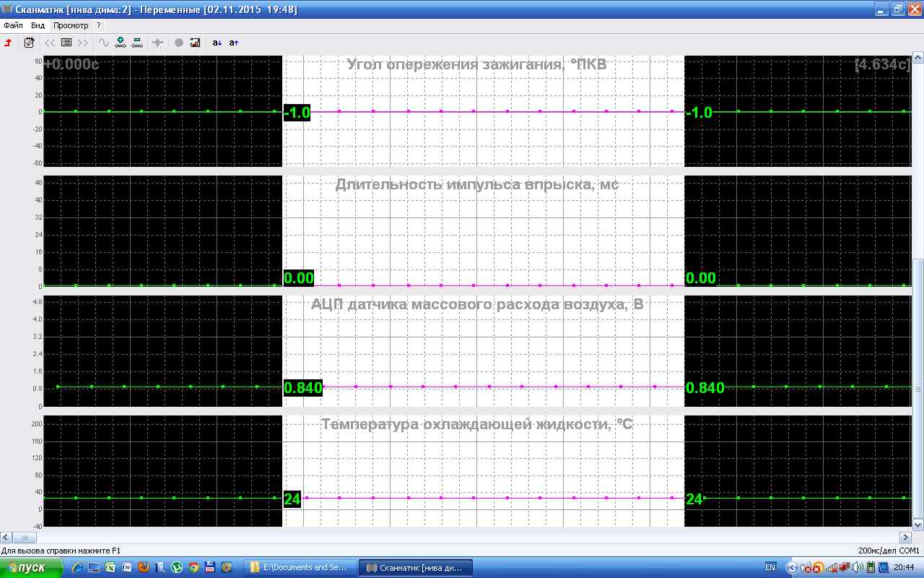The image size is (924, 578).
Task: Click the 'Длительность импульса впрыска' graph title
Action: 477,184
